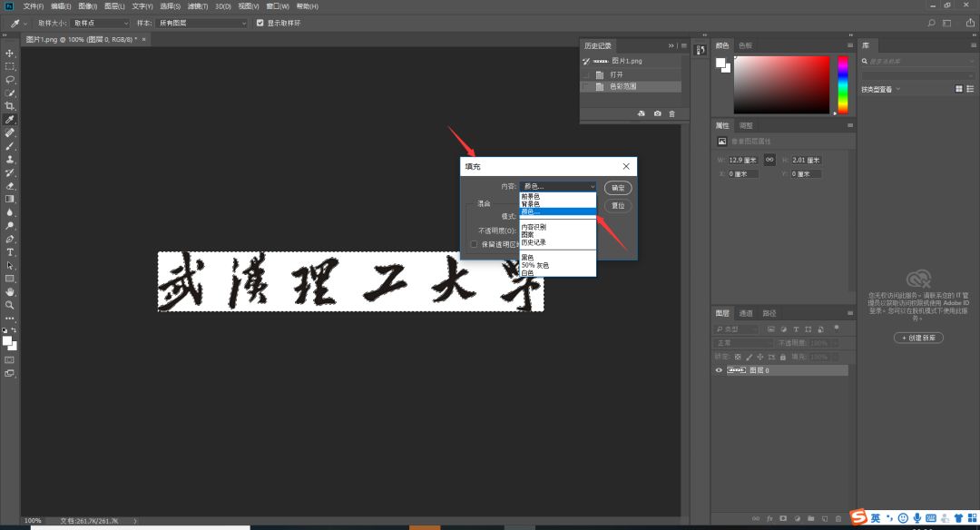The width and height of the screenshot is (980, 530).
Task: Open the search icon in options bar
Action: (931, 23)
